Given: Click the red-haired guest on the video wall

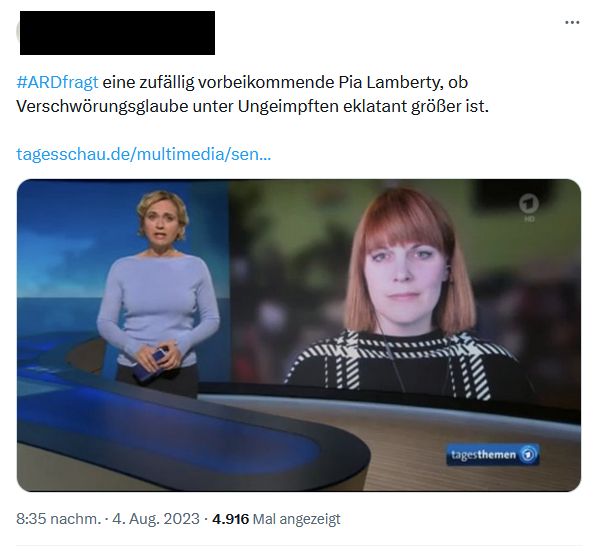Looking at the screenshot, I should coord(408,294).
